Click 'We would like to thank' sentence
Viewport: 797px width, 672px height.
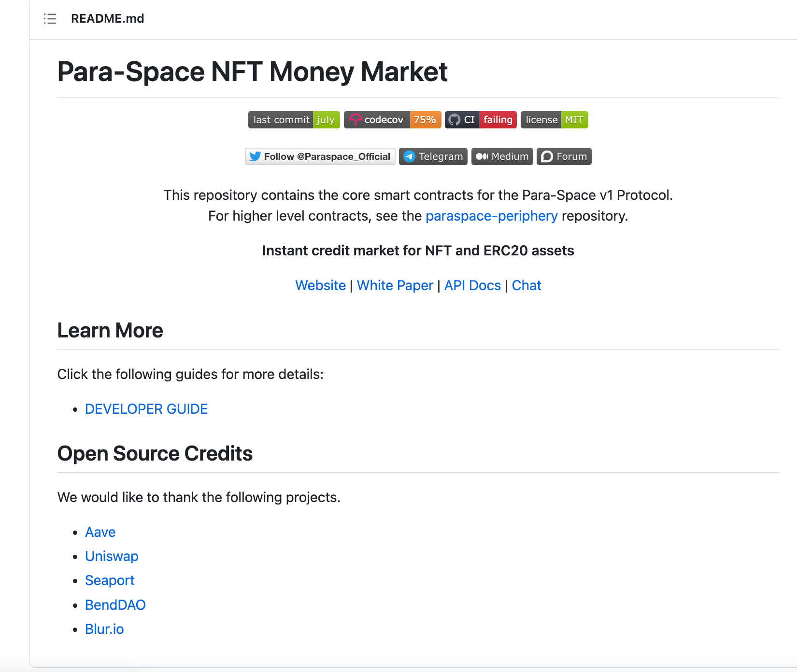[x=199, y=497]
